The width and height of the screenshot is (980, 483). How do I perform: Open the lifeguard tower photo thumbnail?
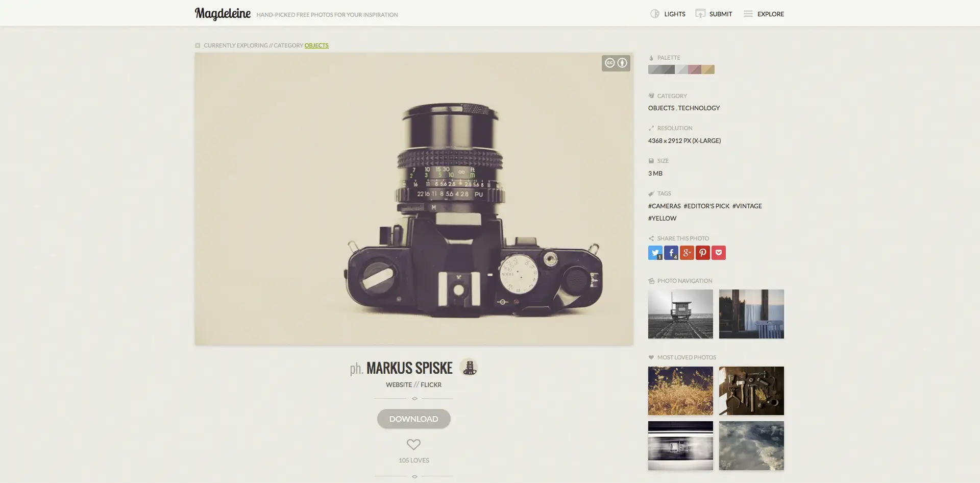(x=680, y=314)
